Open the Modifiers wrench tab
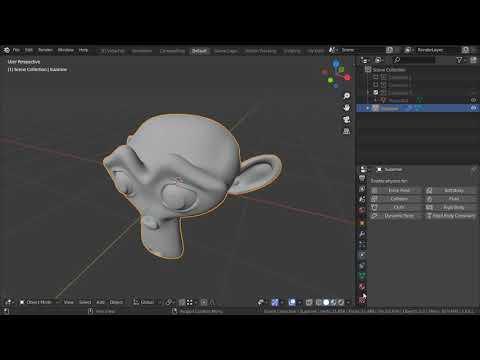Screen dimensions: 480x360 click(362, 234)
